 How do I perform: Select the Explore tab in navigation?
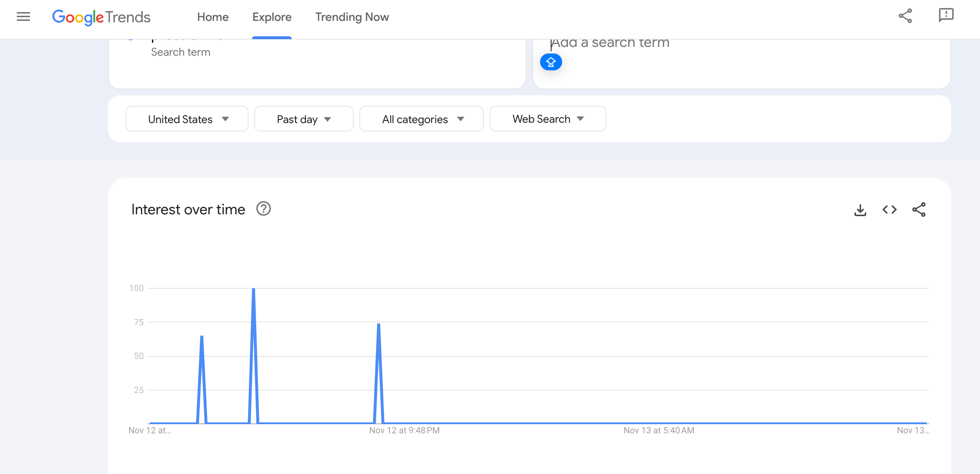click(x=271, y=17)
